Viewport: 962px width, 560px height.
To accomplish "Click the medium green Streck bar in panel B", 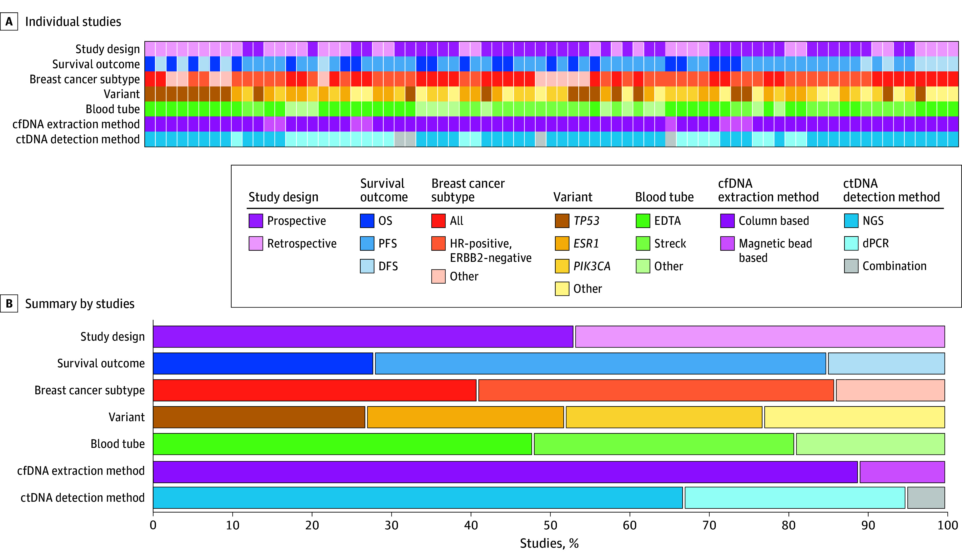I will click(x=664, y=444).
